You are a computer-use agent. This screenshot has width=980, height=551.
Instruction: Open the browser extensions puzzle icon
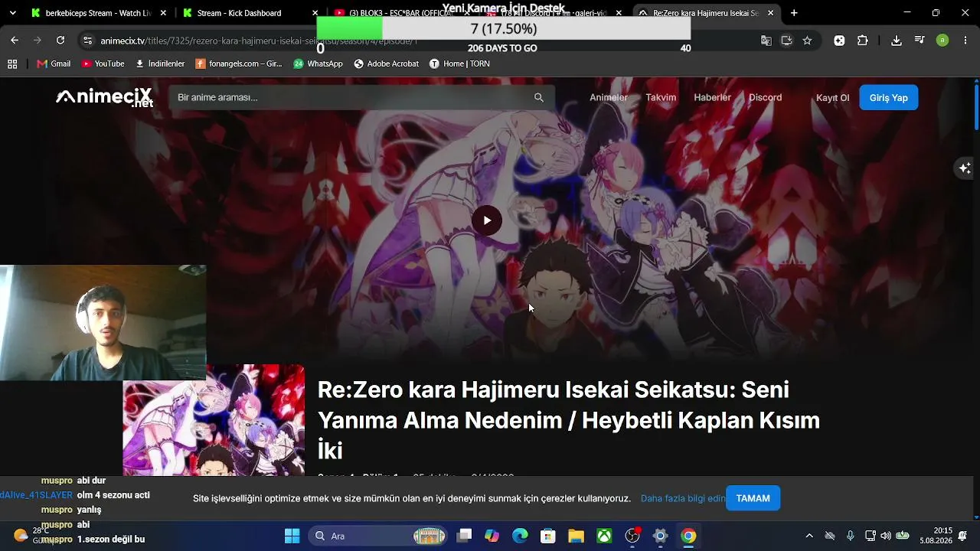(x=863, y=41)
